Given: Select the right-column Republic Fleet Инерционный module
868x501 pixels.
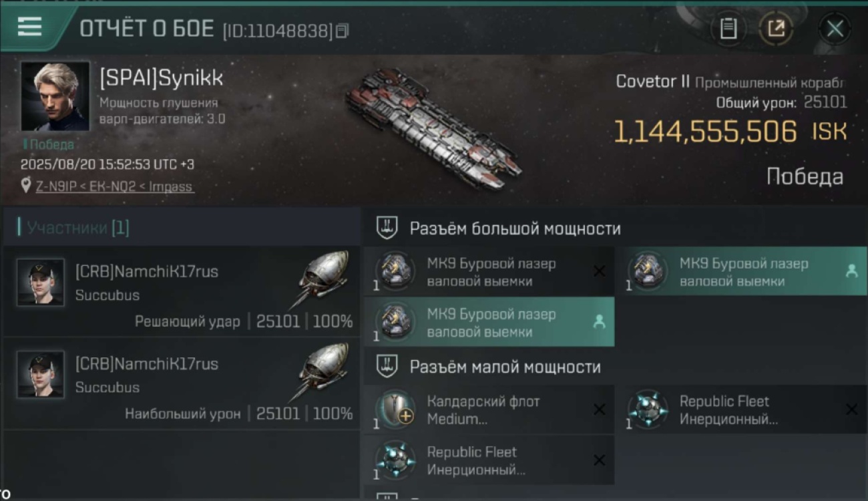Looking at the screenshot, I should pos(742,409).
